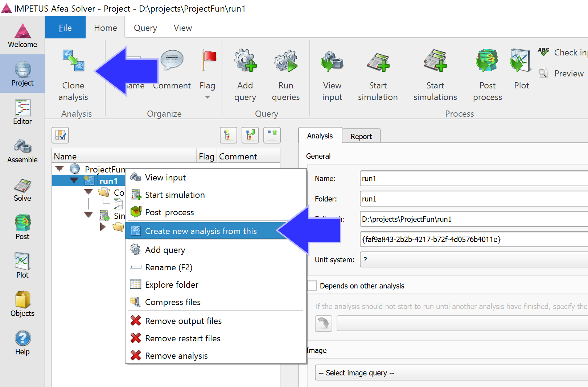Choose Remove restart files in context menu
Viewport: 588px width, 387px height.
pos(215,338)
